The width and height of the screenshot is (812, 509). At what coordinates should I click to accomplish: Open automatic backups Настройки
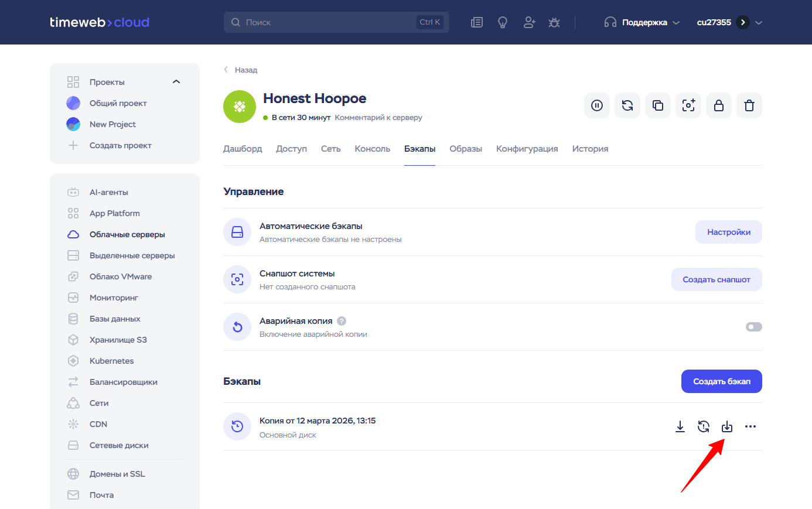[x=728, y=232]
